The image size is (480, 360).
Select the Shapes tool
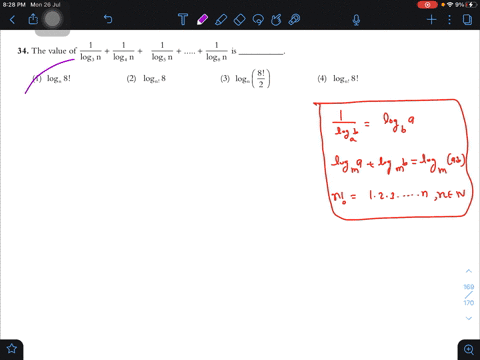coord(276,20)
